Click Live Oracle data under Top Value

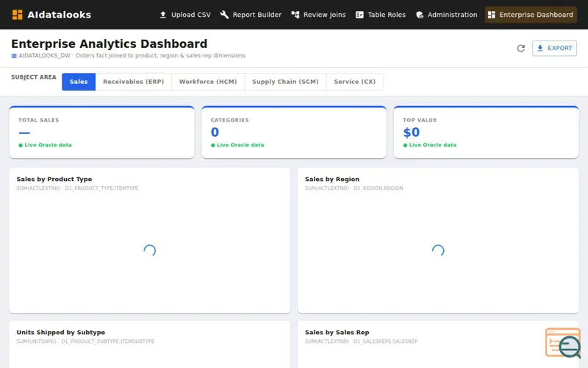click(x=430, y=145)
